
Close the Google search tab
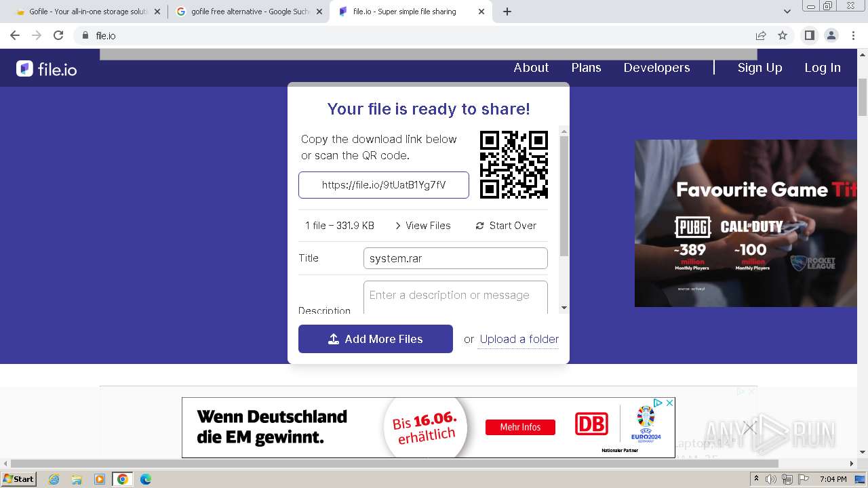(x=319, y=12)
